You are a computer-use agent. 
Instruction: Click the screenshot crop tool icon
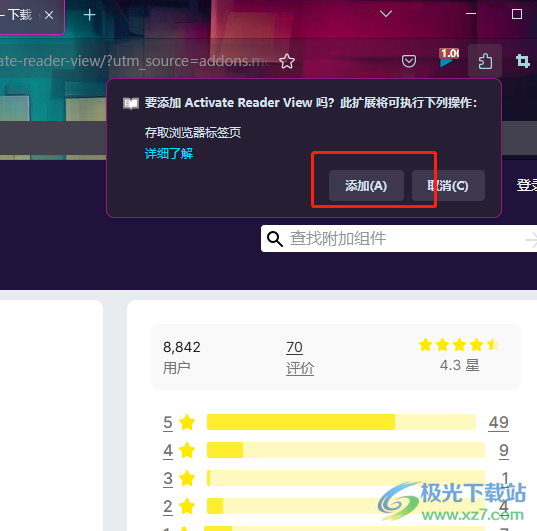523,61
